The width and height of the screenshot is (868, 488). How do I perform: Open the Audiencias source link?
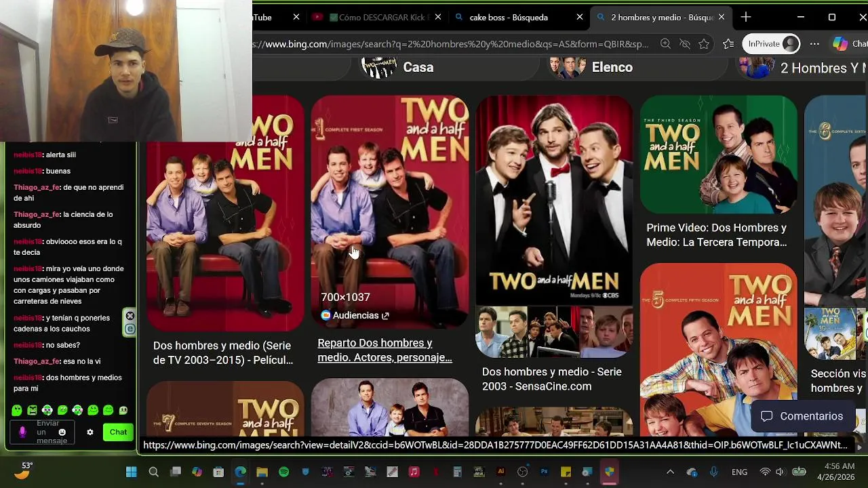point(355,315)
